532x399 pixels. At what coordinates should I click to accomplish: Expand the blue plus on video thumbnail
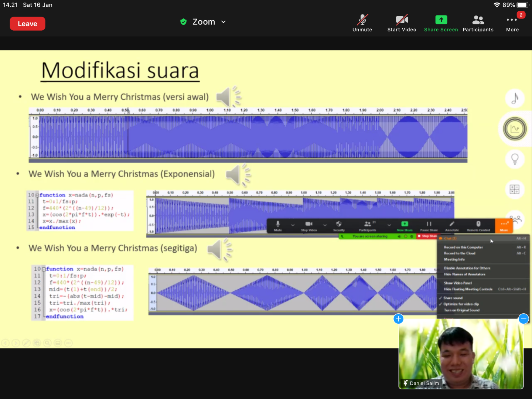point(398,319)
